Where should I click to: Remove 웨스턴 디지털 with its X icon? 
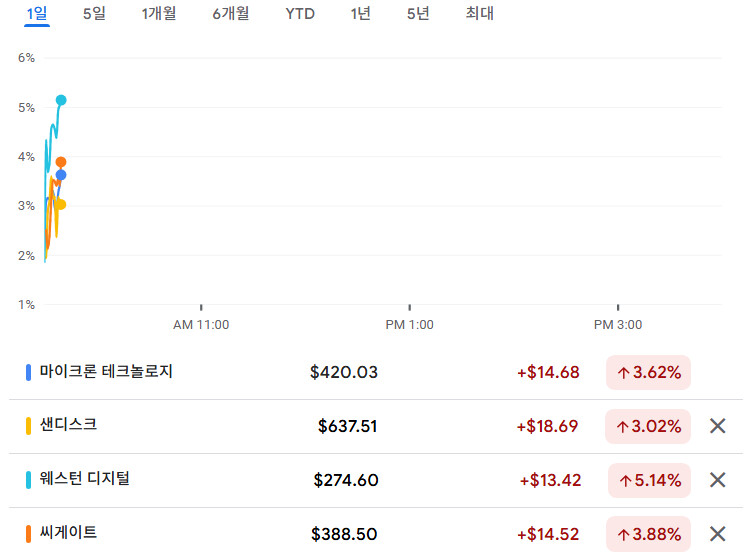pos(717,480)
